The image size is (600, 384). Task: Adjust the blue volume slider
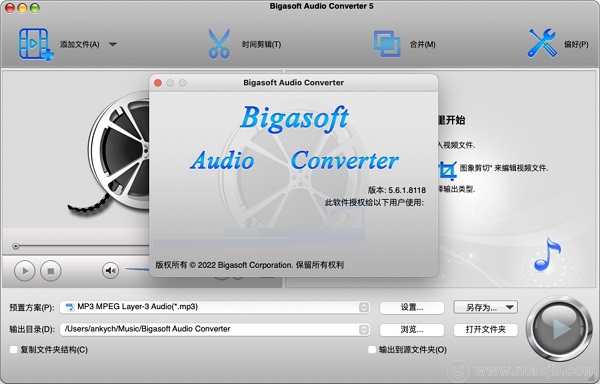pos(137,270)
